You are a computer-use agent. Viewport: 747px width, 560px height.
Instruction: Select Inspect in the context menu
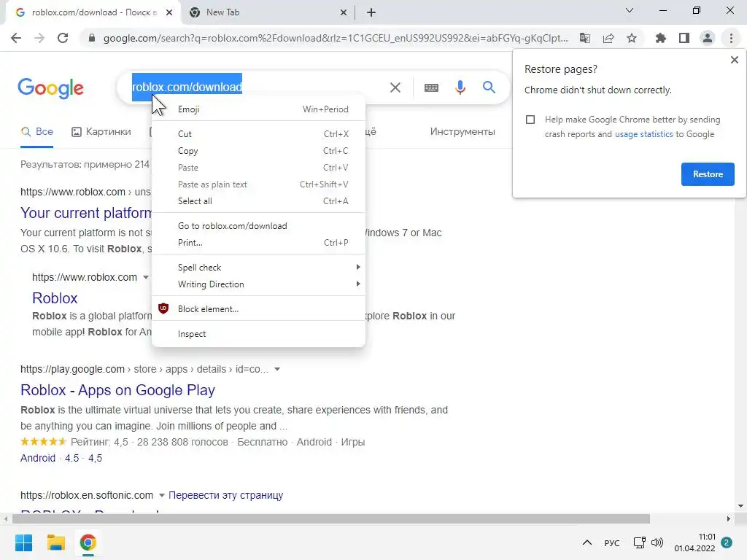(x=259, y=334)
